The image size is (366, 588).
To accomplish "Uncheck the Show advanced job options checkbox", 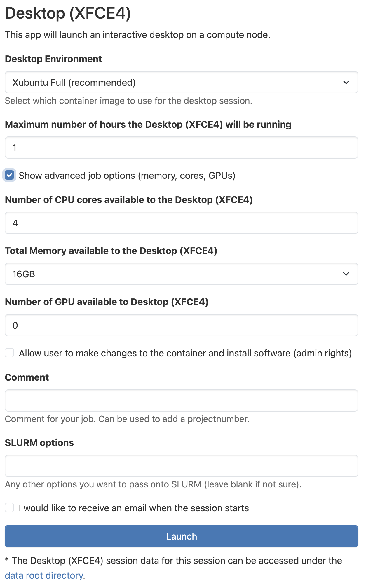I will [x=10, y=175].
